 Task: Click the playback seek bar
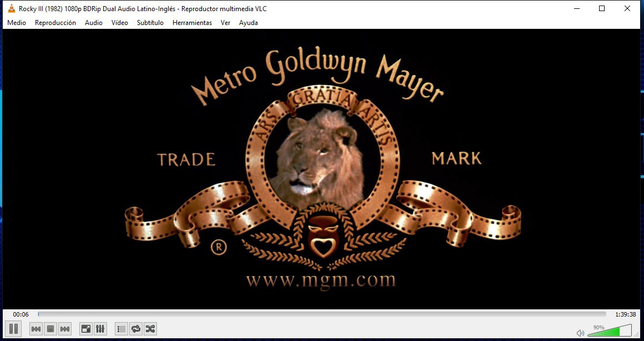[322, 314]
